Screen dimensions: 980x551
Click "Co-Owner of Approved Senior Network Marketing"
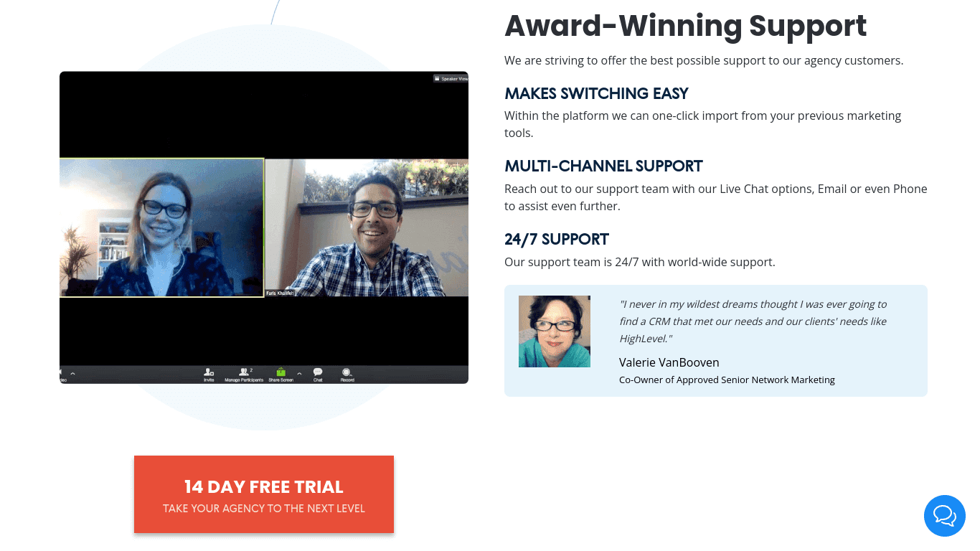coord(727,380)
